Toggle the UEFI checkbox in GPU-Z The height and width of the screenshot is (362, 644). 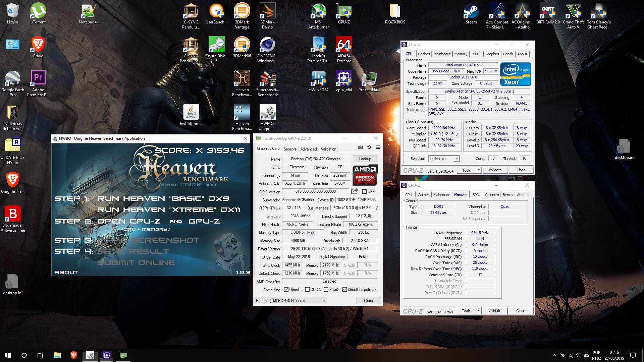tap(364, 192)
